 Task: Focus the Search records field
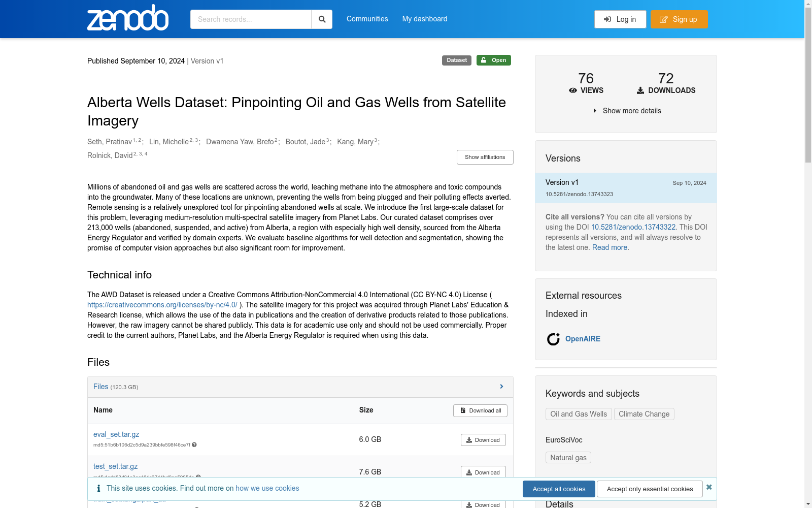click(x=251, y=19)
